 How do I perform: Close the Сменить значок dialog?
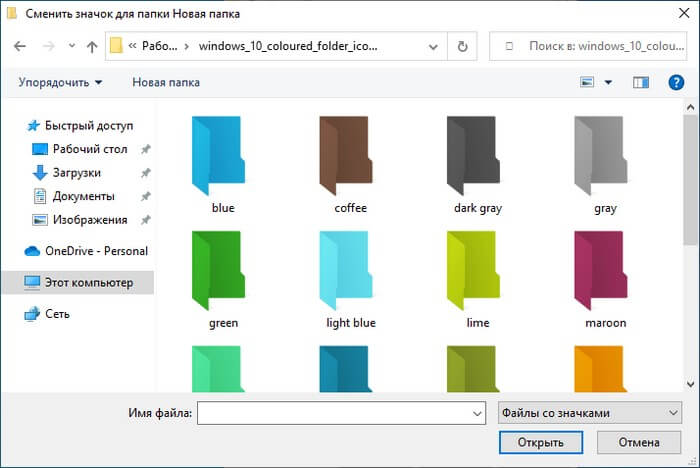point(684,13)
